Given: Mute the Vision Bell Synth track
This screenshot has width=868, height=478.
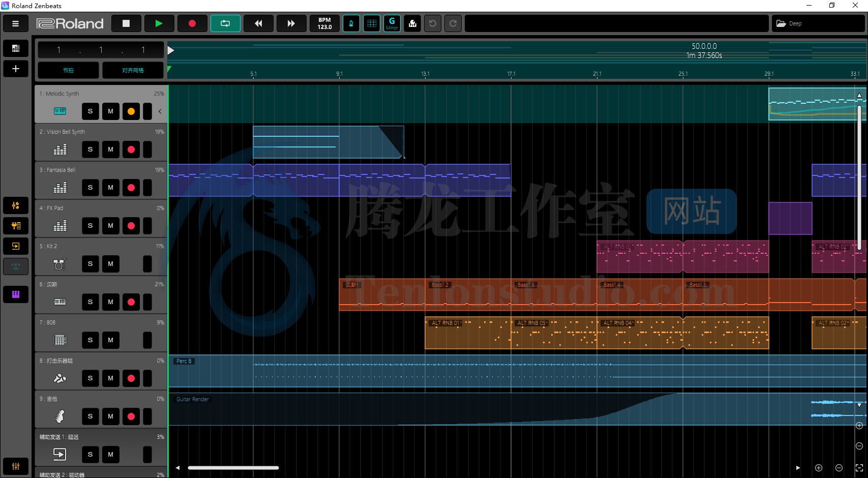Looking at the screenshot, I should tap(110, 150).
